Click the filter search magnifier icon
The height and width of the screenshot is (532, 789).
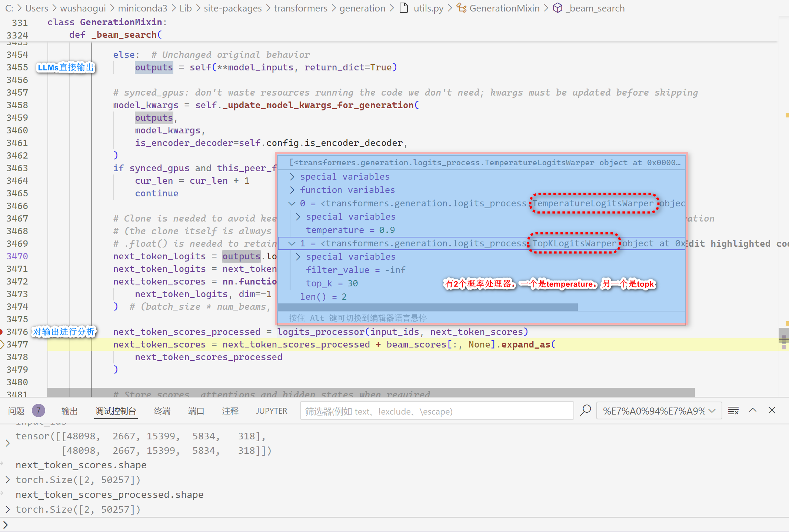[585, 410]
